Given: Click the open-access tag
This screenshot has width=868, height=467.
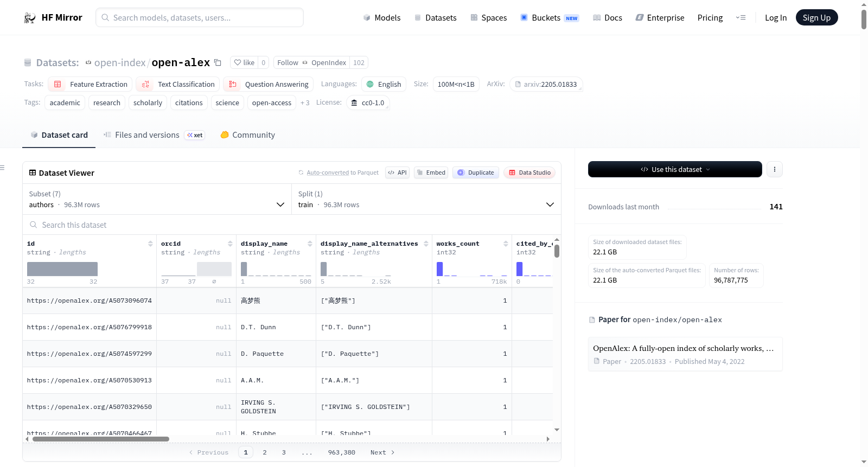Looking at the screenshot, I should click(272, 103).
